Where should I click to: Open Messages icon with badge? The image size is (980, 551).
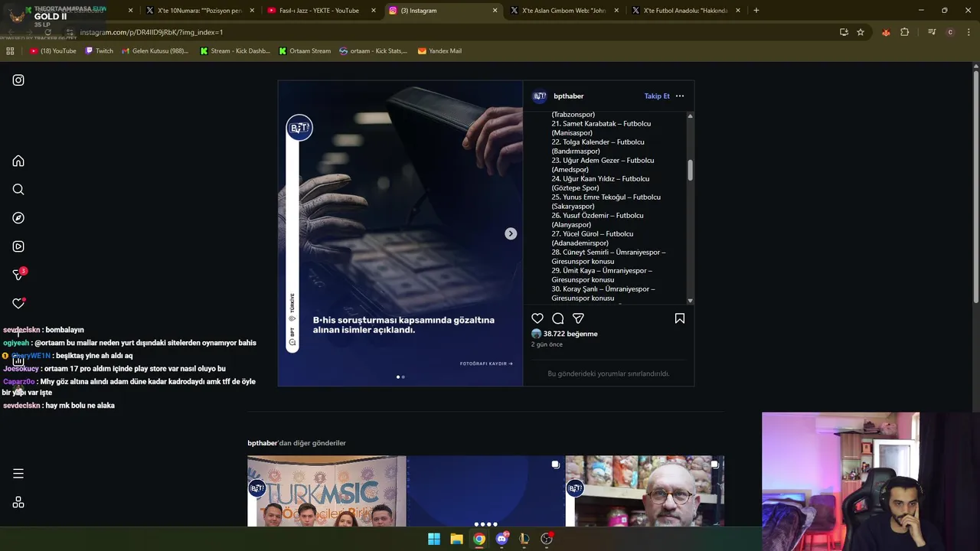19,275
